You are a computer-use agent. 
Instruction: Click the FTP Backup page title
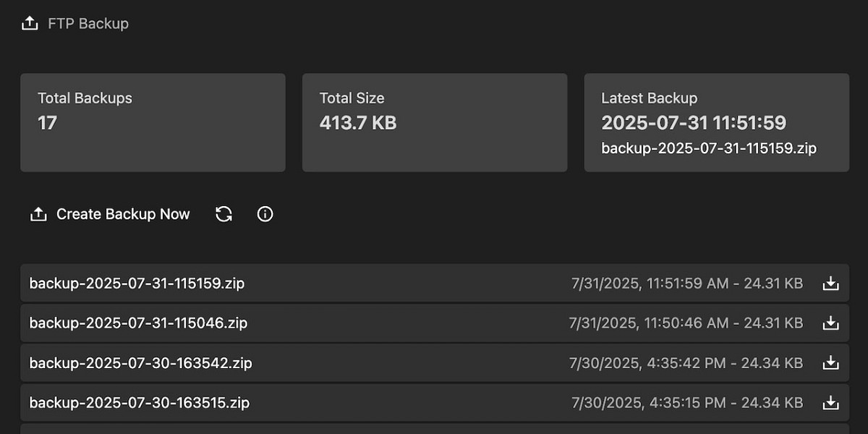(88, 23)
